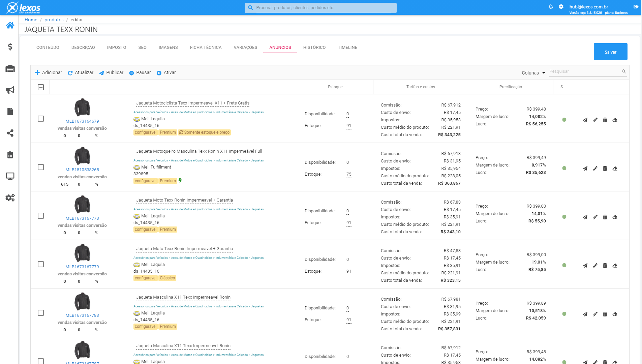This screenshot has height=364, width=642.
Task: Expand the Colunas dropdown
Action: tap(533, 73)
